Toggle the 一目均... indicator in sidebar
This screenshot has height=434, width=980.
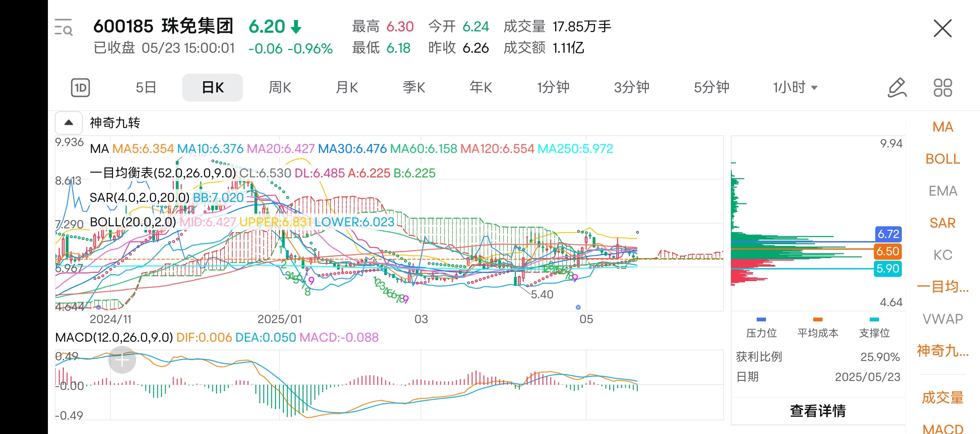pyautogui.click(x=943, y=287)
